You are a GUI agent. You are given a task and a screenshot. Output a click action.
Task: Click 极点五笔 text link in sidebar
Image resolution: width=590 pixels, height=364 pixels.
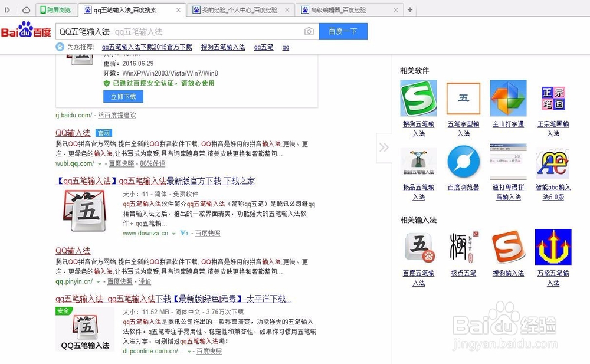tap(464, 273)
